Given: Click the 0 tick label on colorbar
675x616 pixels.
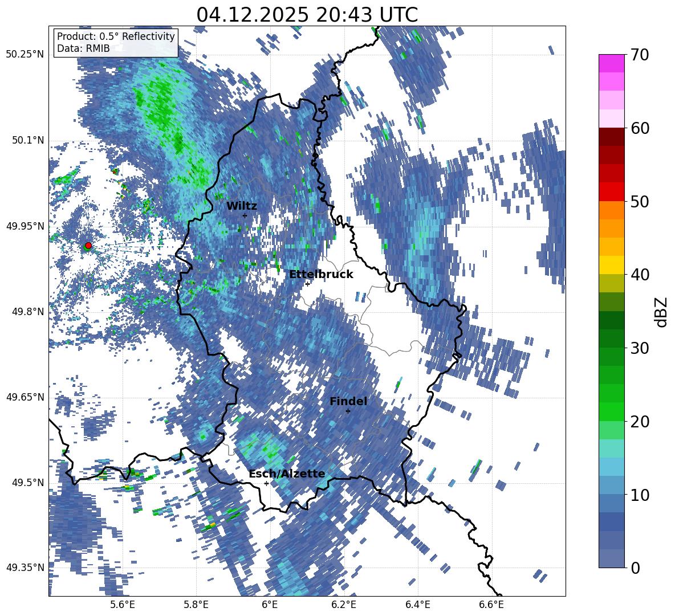Looking at the screenshot, I should (x=635, y=568).
